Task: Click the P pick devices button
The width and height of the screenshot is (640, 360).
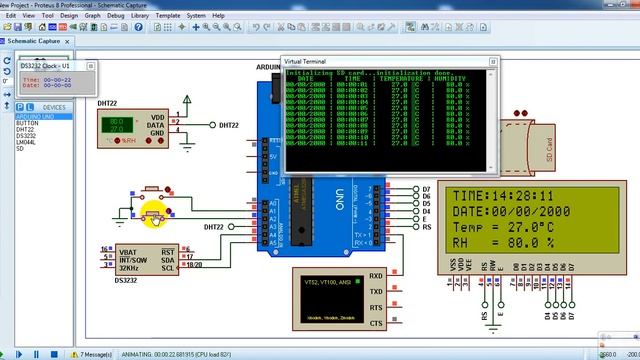Action: (20, 107)
